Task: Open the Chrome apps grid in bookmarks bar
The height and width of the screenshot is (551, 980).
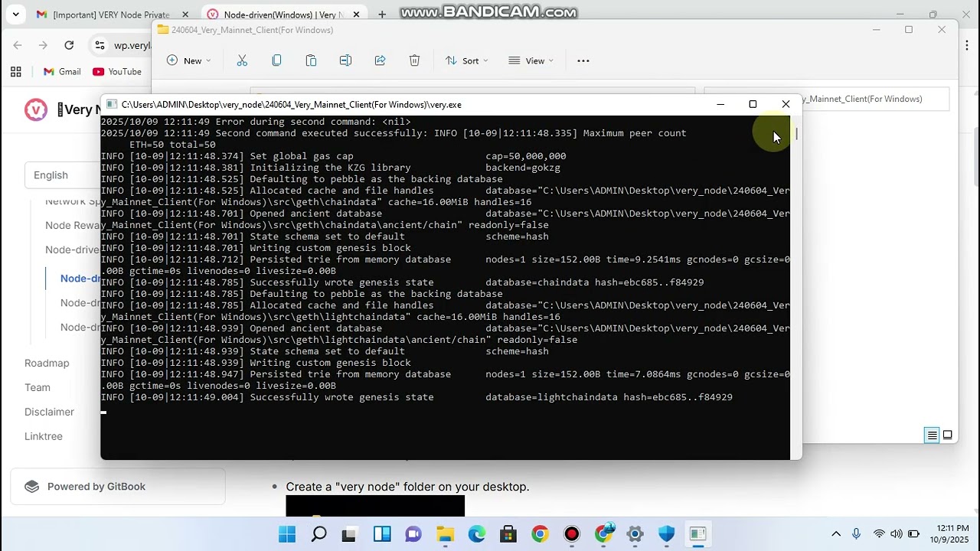Action: coord(15,71)
